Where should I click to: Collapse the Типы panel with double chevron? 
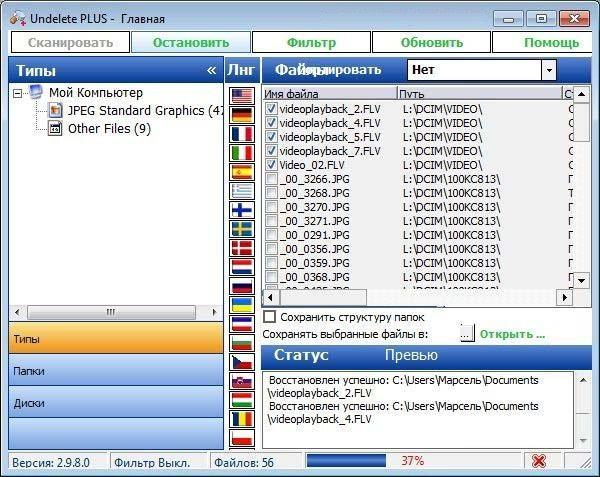pos(211,70)
